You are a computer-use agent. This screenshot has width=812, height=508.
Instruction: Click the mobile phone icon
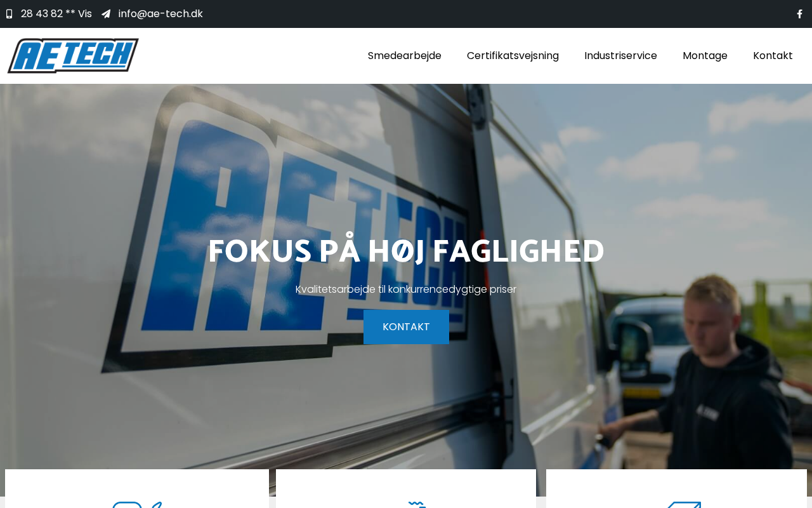[x=9, y=14]
